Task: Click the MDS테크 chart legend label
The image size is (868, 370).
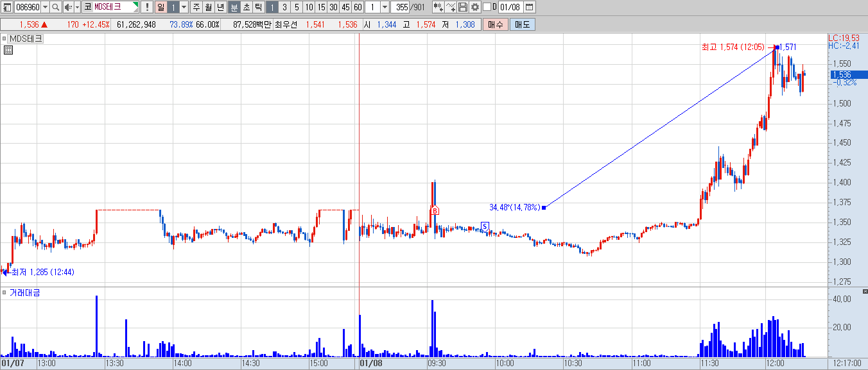Action: pyautogui.click(x=26, y=38)
